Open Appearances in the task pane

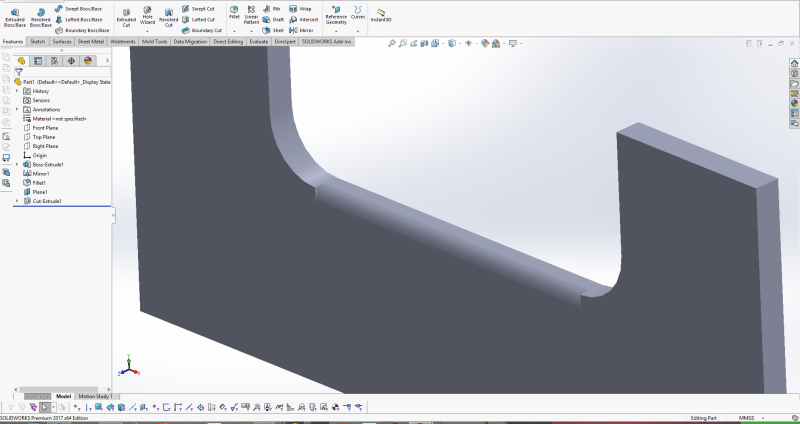click(x=794, y=104)
